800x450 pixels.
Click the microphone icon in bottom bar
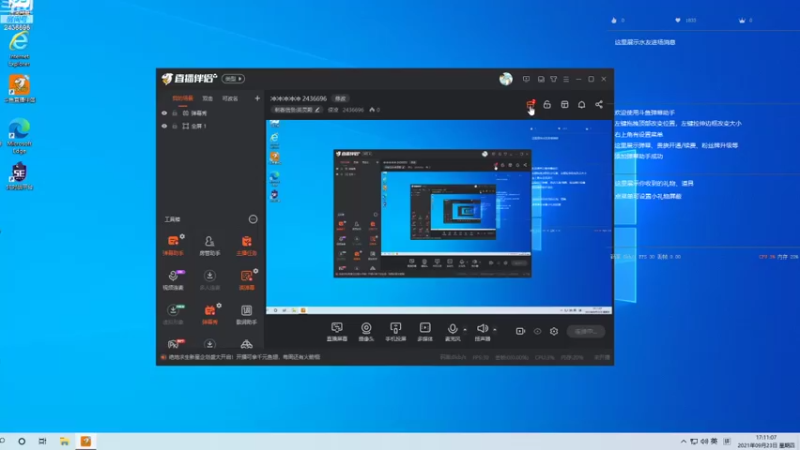[452, 329]
